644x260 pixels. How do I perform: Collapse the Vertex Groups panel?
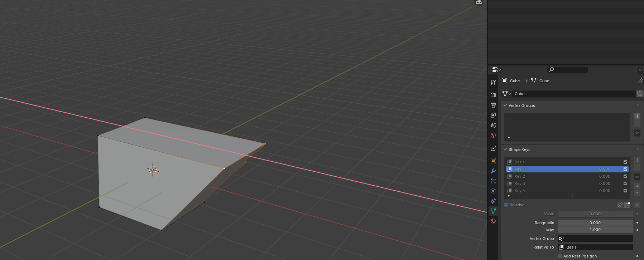pos(505,106)
